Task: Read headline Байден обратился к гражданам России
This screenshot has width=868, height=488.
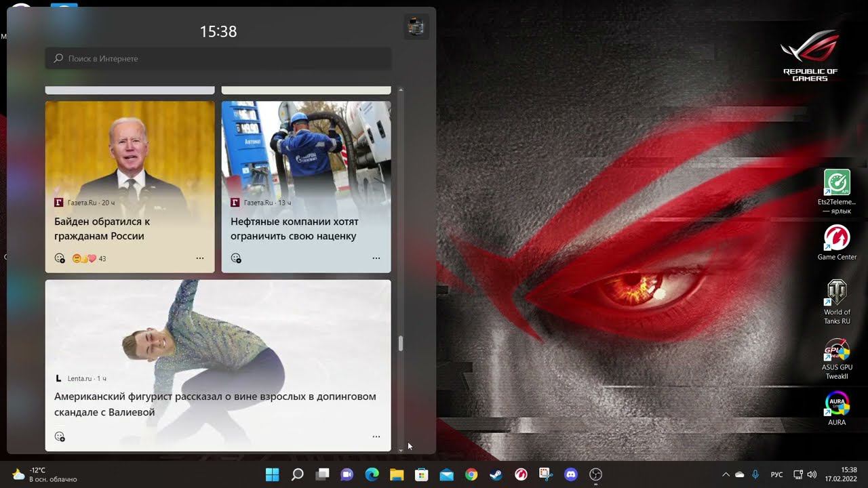Action: pos(102,229)
